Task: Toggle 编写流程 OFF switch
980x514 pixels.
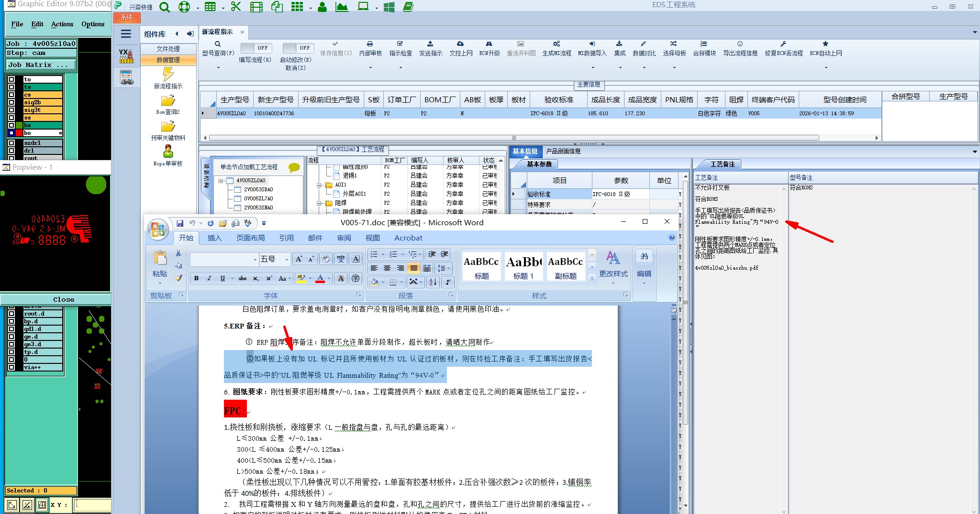Action: click(256, 48)
